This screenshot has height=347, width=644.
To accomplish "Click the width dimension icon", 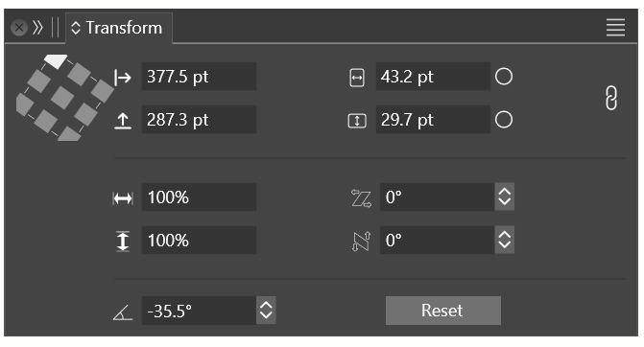I will click(357, 78).
